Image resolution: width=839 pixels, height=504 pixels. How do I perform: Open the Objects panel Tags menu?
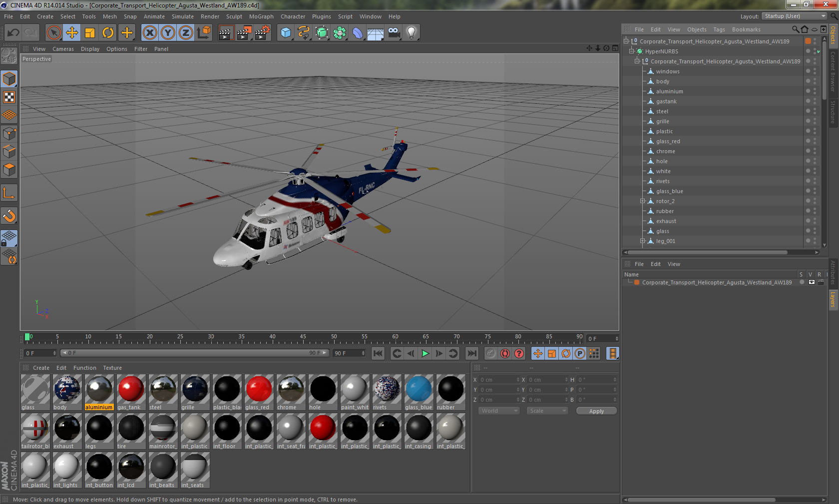click(719, 29)
